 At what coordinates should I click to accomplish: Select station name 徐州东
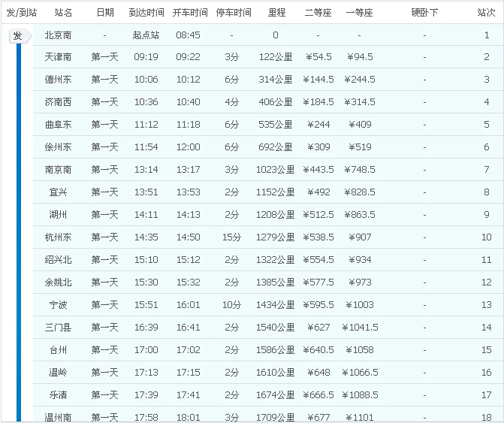click(x=58, y=147)
